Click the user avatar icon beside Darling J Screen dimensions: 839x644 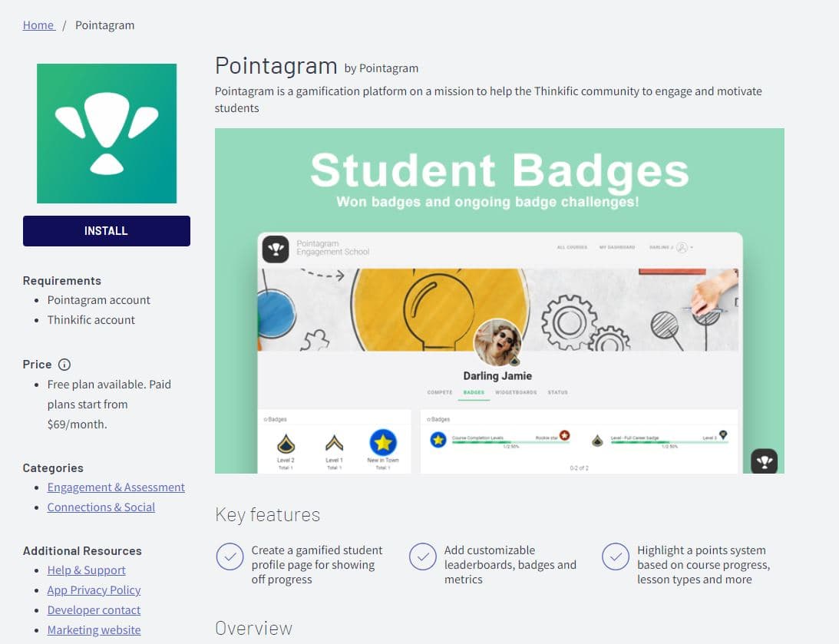[x=682, y=247]
